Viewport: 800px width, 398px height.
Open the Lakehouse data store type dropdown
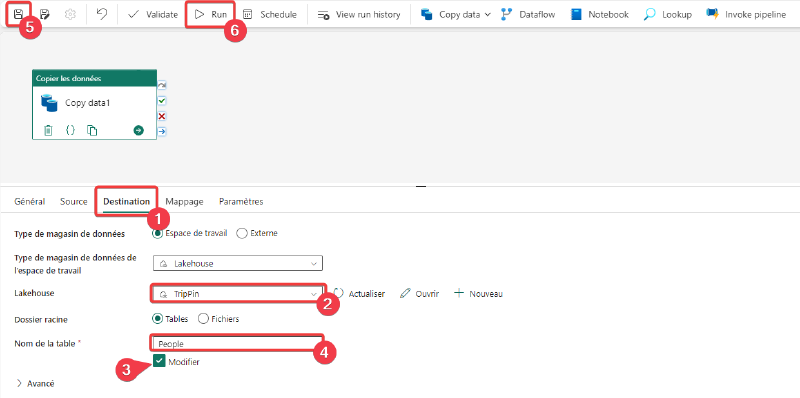point(238,264)
